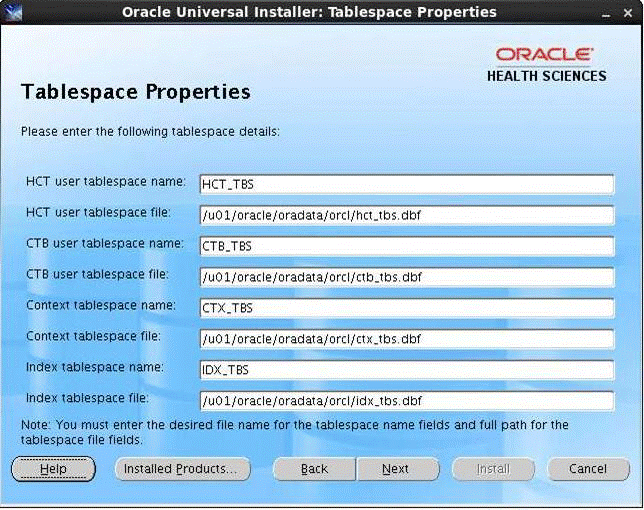644x510 pixels.
Task: Focus the Context tablespace file field
Action: [x=407, y=339]
